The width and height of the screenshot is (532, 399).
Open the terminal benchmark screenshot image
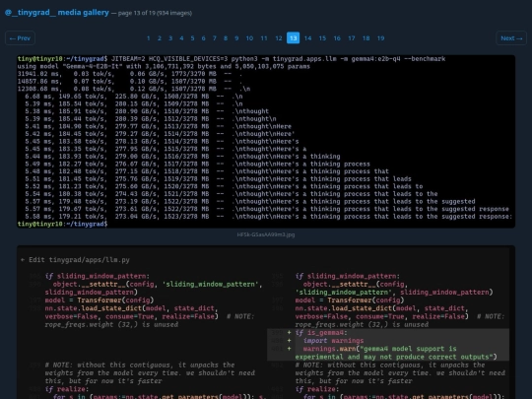tap(266, 141)
